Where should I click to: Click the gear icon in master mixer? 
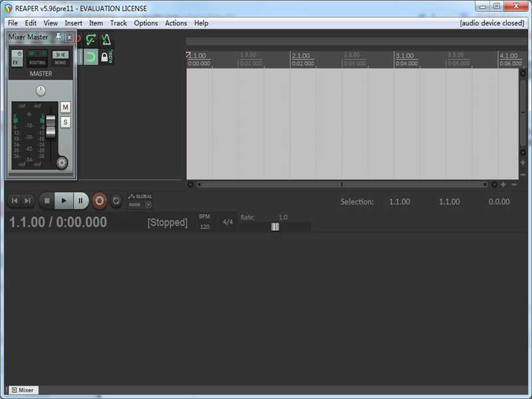coord(62,163)
